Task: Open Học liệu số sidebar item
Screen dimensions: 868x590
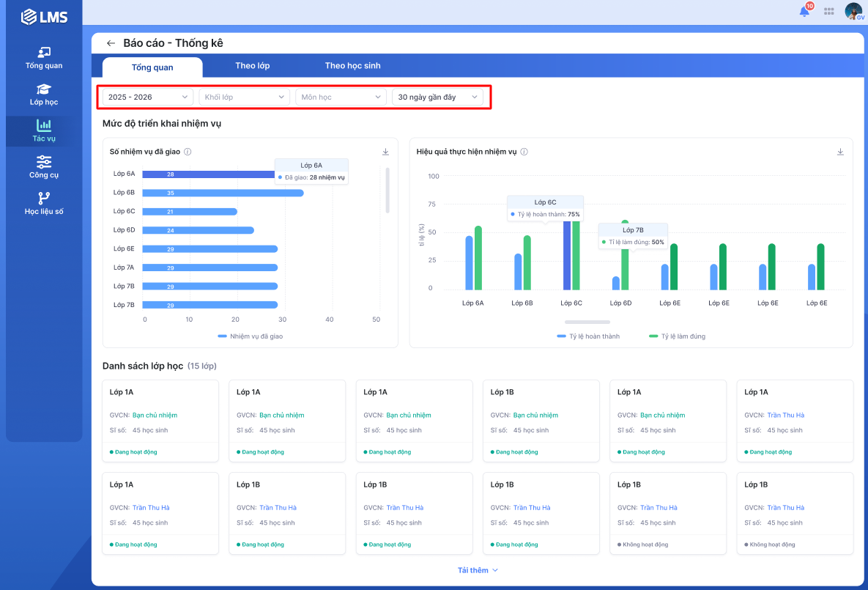Action: pyautogui.click(x=44, y=204)
